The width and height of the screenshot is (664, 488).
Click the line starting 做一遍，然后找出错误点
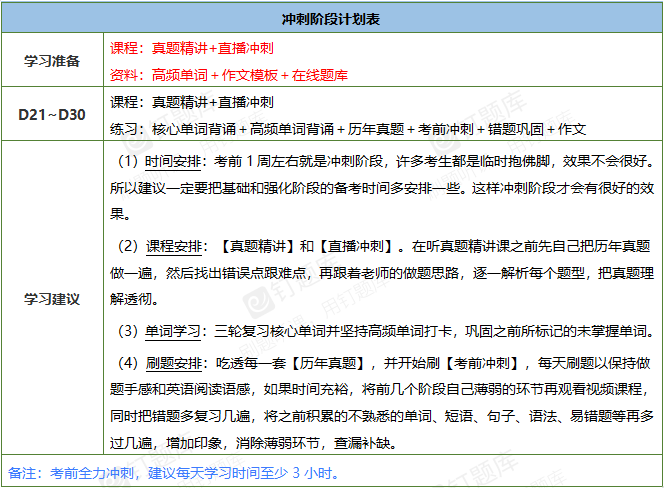[382, 273]
